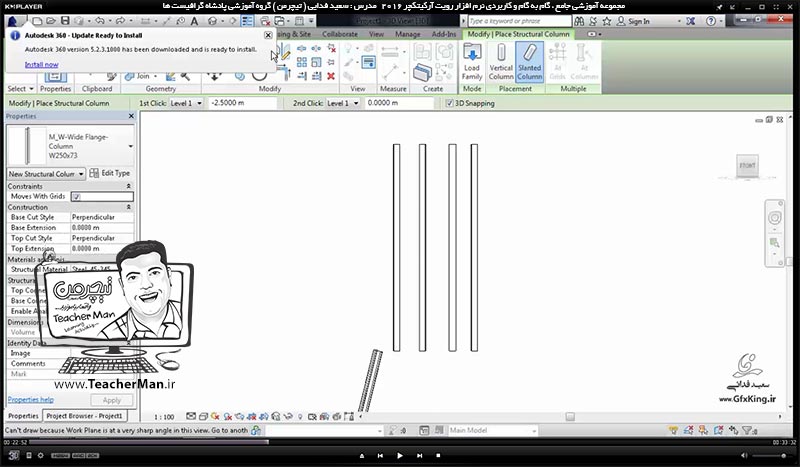Toggle the Moves With Grids checkbox

(76, 196)
